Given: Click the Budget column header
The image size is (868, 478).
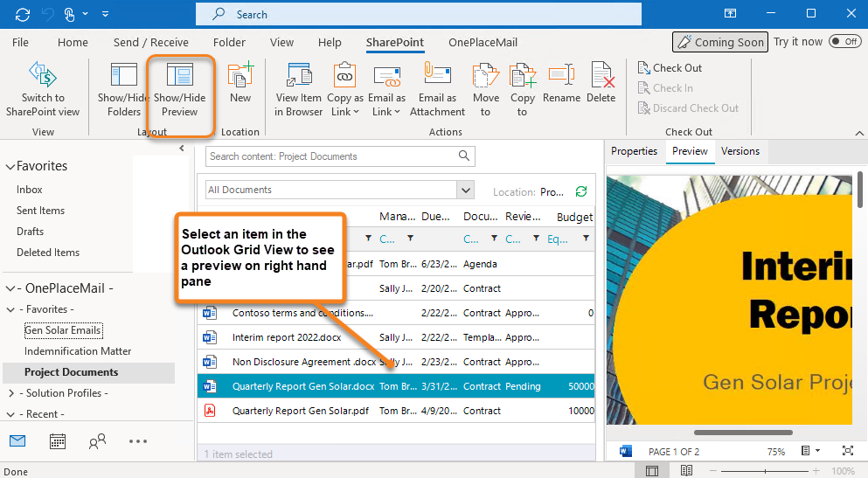Looking at the screenshot, I should point(574,217).
